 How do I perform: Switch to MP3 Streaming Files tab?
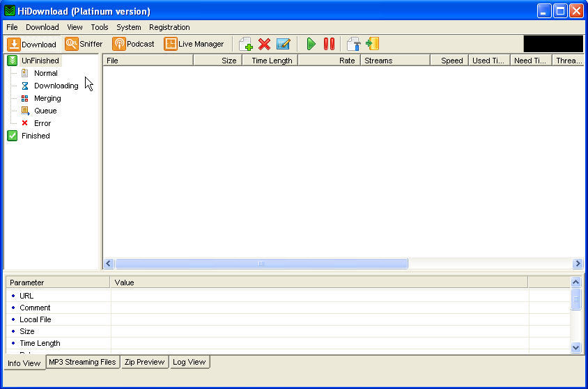[82, 362]
